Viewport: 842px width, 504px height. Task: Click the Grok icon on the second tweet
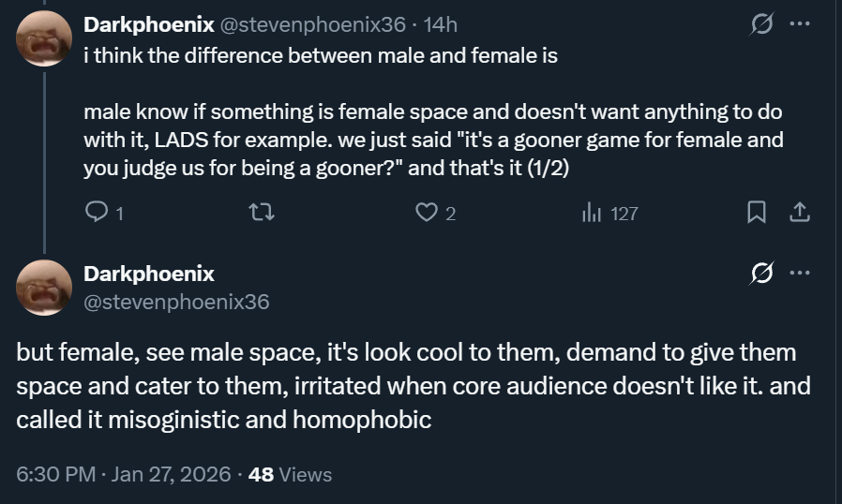tap(761, 274)
